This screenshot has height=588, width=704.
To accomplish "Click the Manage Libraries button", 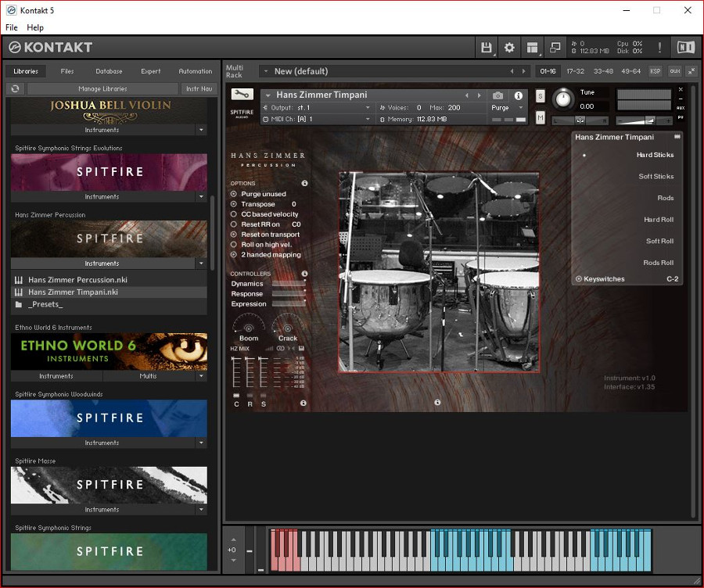I will [x=102, y=88].
